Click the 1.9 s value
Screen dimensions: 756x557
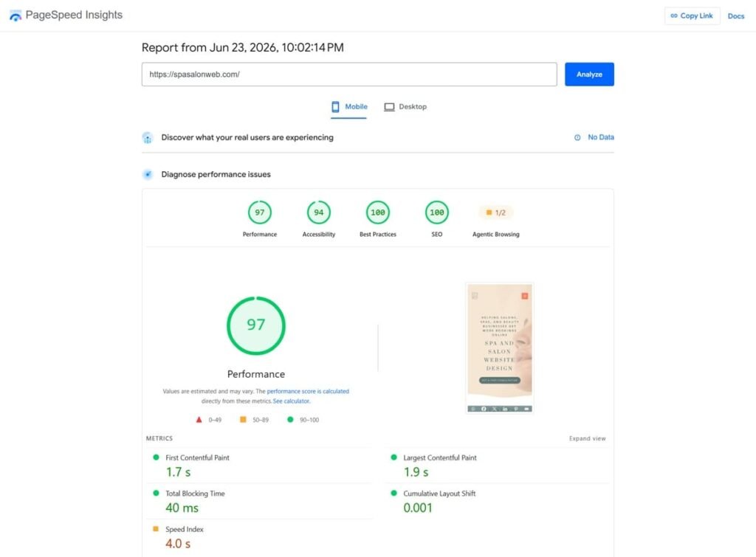point(416,472)
